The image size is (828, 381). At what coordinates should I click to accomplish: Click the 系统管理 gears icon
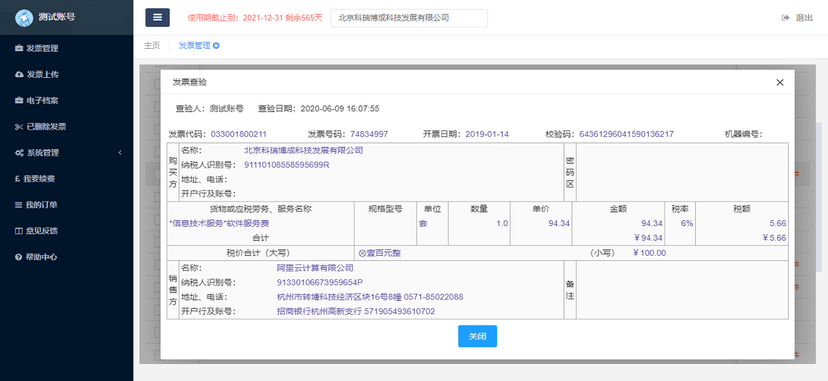(19, 153)
